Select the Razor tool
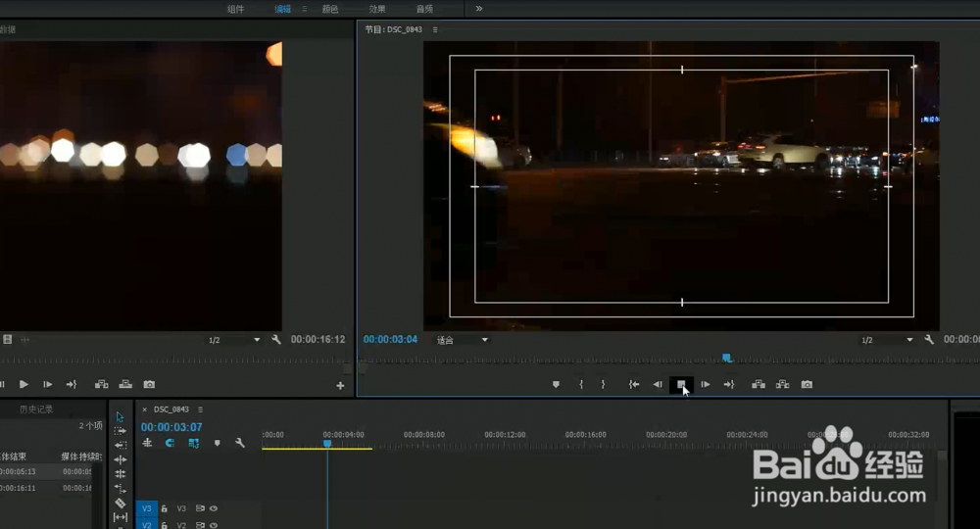This screenshot has width=980, height=529. tap(120, 503)
